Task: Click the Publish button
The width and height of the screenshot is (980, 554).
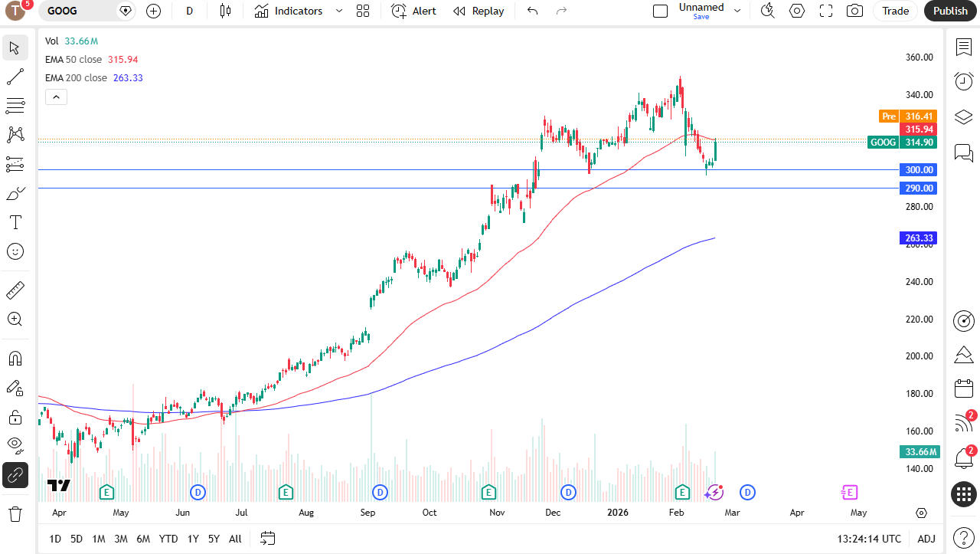Action: coord(950,11)
